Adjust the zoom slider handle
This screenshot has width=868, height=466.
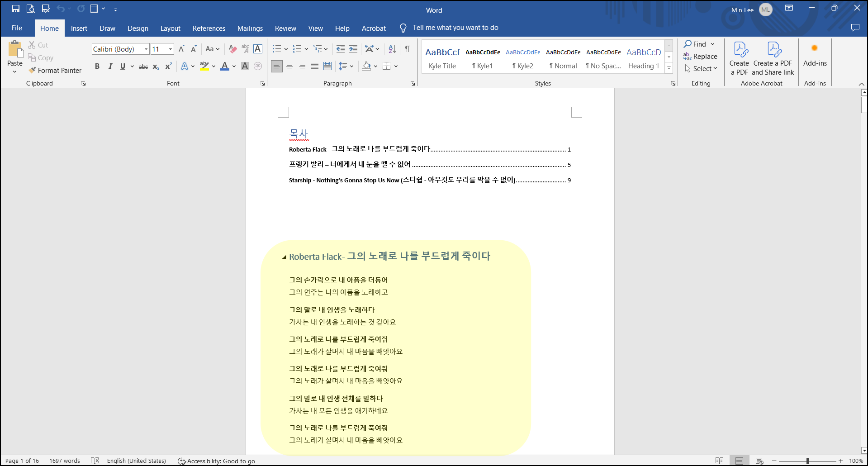[x=807, y=461]
